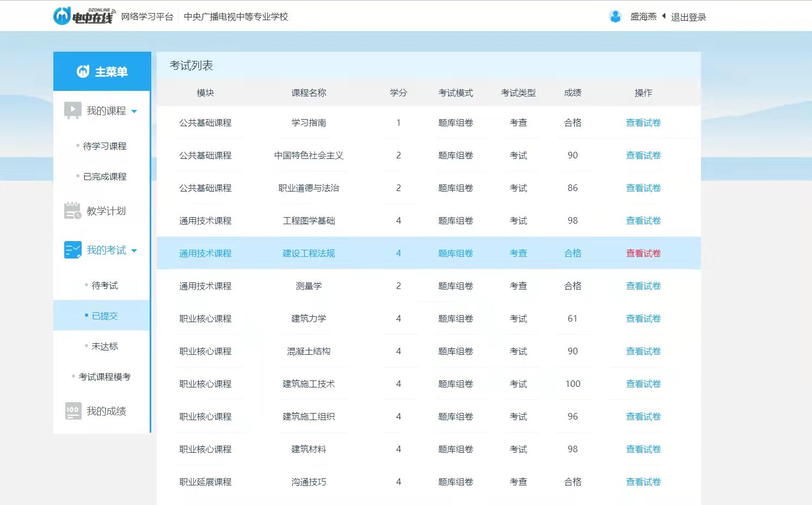Click 中央广播电视中等专业学校 in header
This screenshot has height=505, width=812.
click(236, 17)
